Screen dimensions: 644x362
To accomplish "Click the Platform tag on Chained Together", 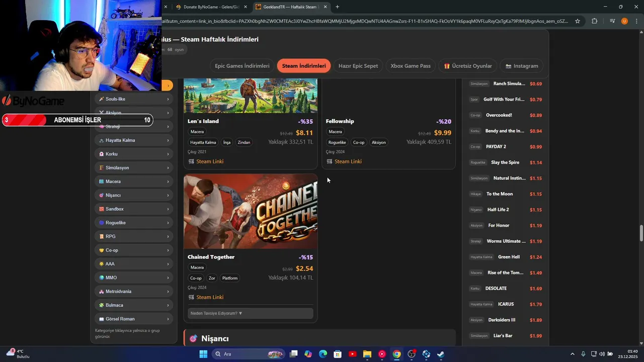I will click(x=230, y=278).
